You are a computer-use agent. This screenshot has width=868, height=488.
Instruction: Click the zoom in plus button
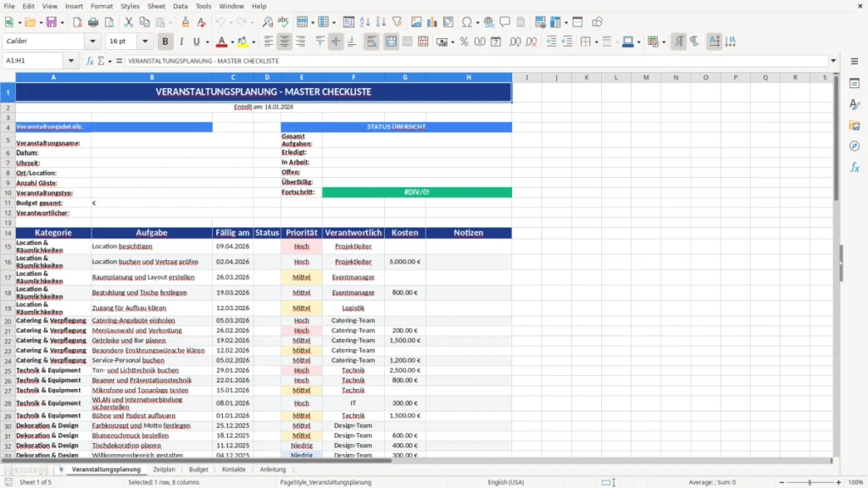pos(838,482)
